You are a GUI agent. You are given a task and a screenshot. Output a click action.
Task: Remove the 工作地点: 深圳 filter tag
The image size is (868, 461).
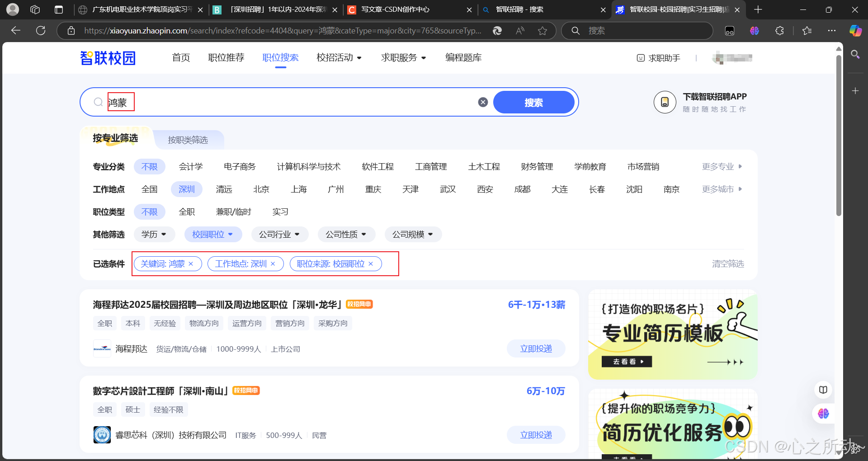point(273,264)
